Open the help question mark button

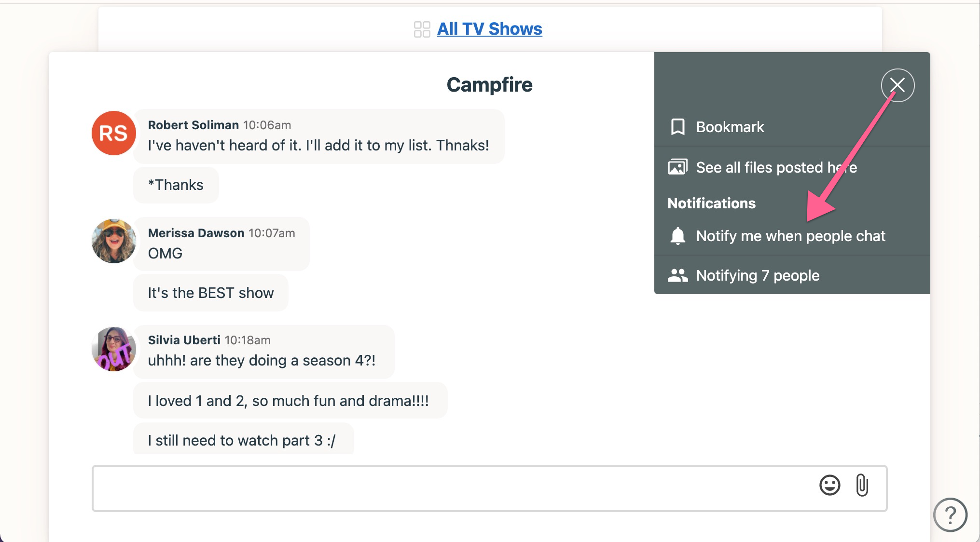[x=950, y=515]
